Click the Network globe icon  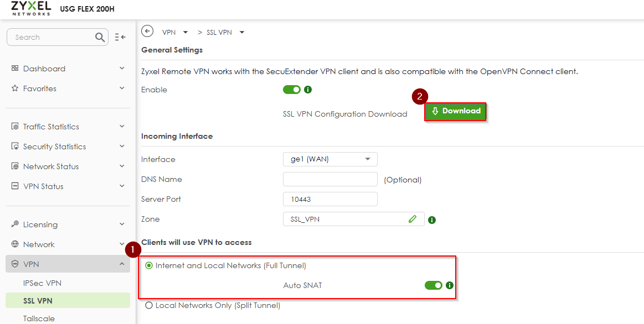15,244
